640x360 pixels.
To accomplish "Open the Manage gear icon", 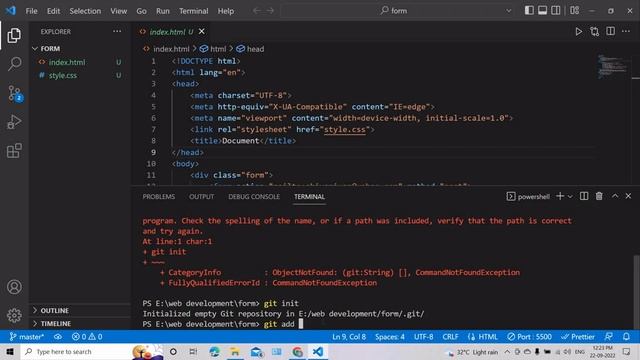I will click(14, 315).
